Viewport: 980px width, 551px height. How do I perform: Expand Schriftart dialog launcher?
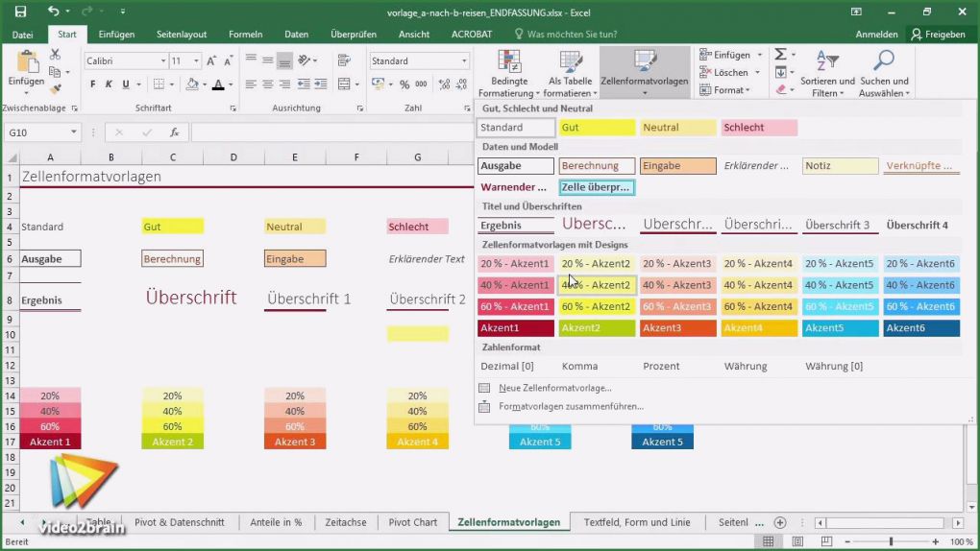point(233,108)
